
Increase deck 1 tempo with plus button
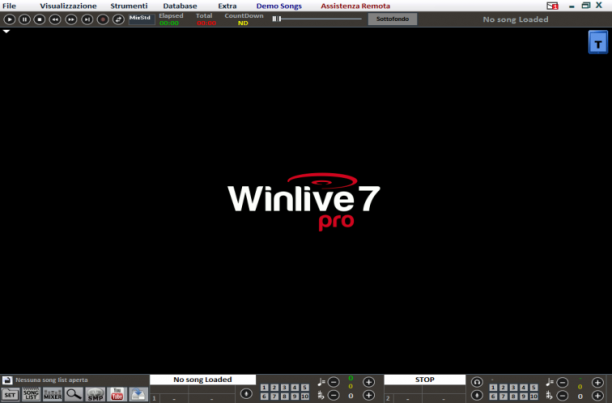click(x=368, y=382)
